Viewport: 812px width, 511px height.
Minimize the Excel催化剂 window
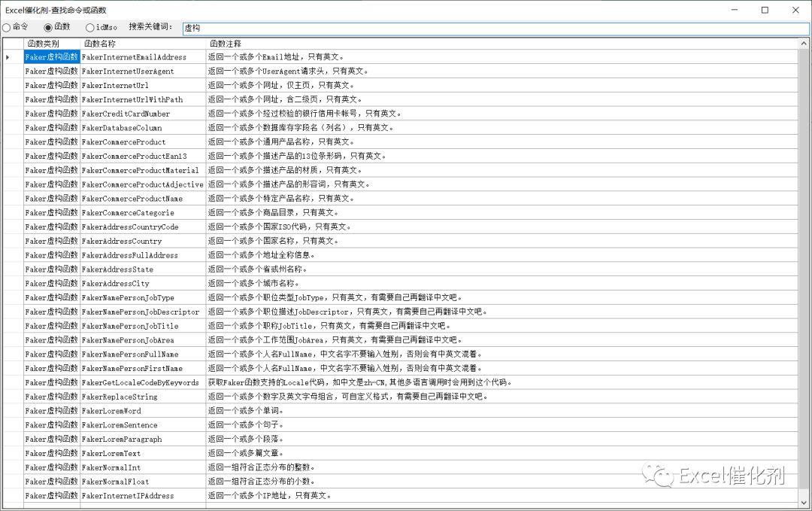(x=735, y=10)
